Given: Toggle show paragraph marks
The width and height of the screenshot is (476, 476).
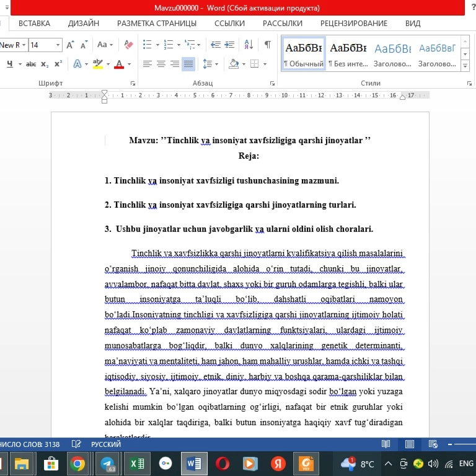Looking at the screenshot, I should click(268, 45).
